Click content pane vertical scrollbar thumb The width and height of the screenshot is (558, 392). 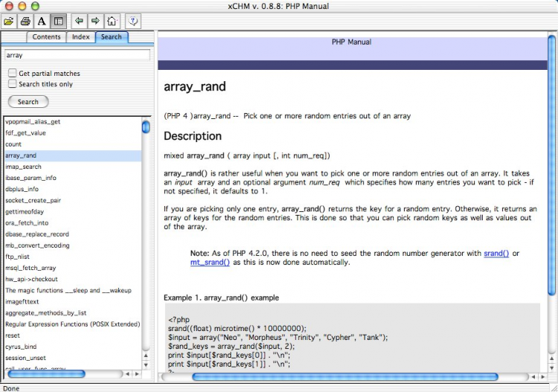551,165
